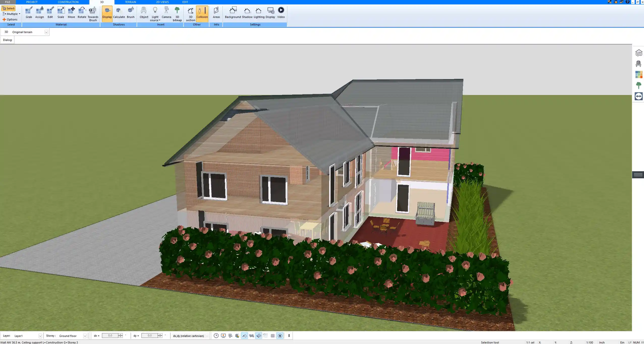This screenshot has width=644, height=344.
Task: Create a 3D section
Action: [x=190, y=13]
